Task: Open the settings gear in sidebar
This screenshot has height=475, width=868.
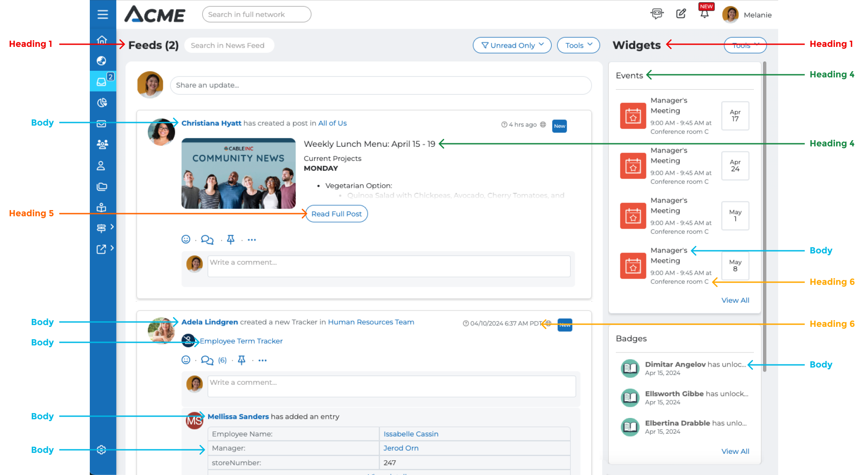Action: 101,450
